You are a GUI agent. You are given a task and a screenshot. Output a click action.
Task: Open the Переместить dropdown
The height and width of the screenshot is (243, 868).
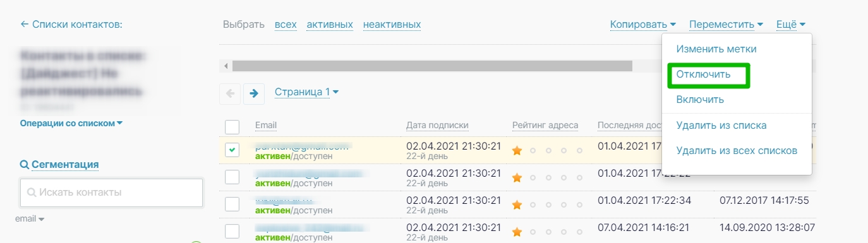(726, 25)
